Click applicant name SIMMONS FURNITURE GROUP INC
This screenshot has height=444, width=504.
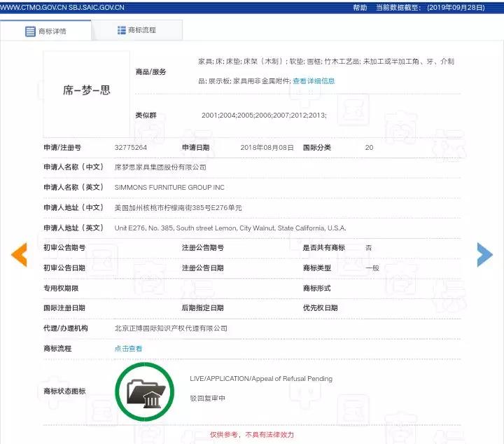tap(169, 188)
